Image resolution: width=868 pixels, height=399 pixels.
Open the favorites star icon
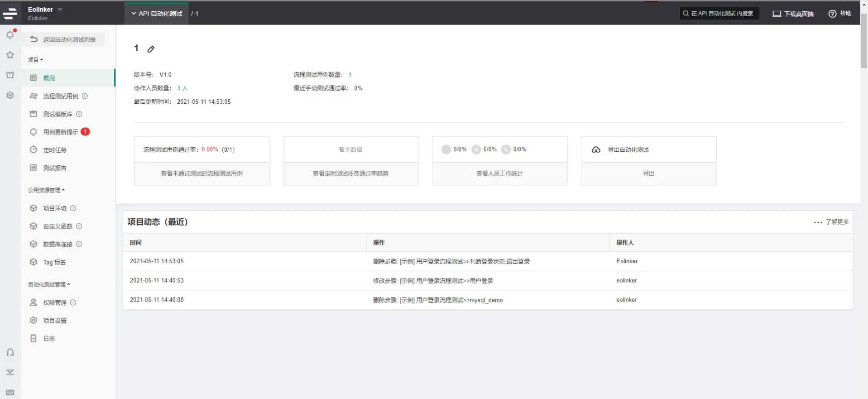10,55
